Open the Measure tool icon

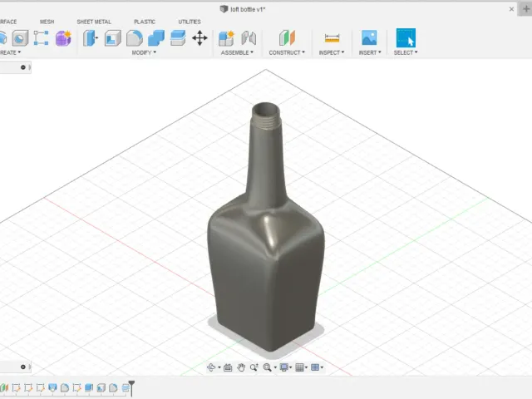(332, 38)
